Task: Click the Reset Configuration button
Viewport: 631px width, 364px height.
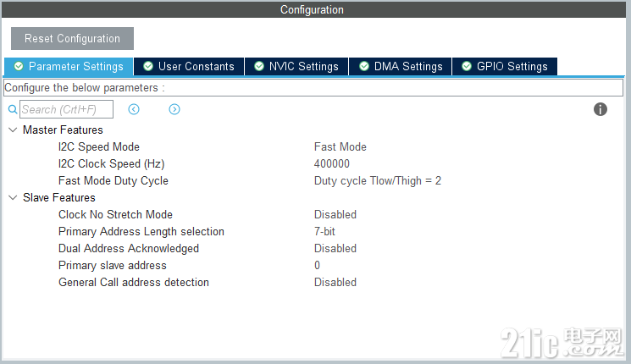Action: [73, 39]
